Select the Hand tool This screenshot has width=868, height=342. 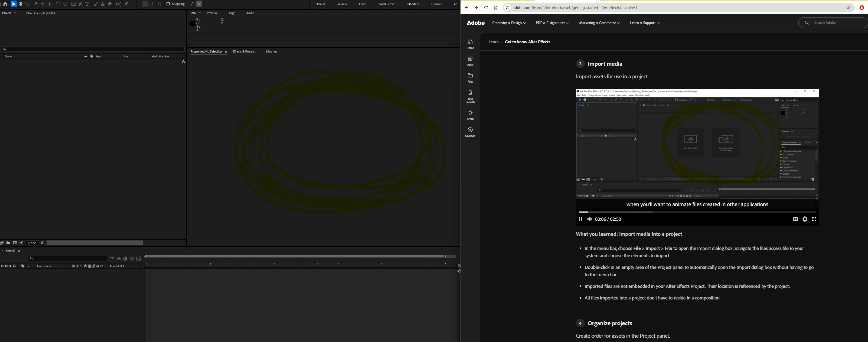click(x=21, y=4)
